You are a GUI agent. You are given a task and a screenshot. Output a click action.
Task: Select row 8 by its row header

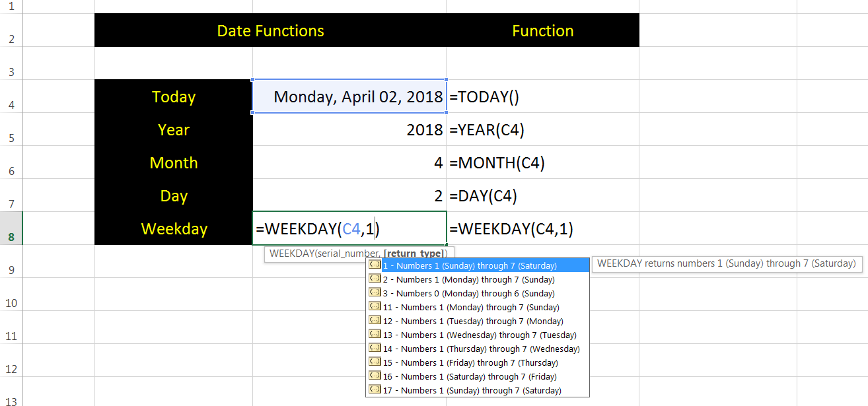pos(11,228)
